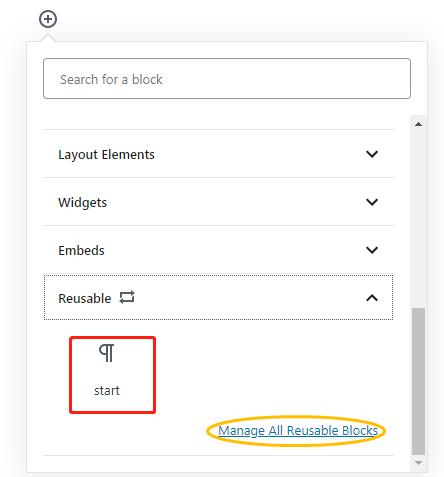Click the Search for a block field
The height and width of the screenshot is (477, 444).
click(227, 79)
